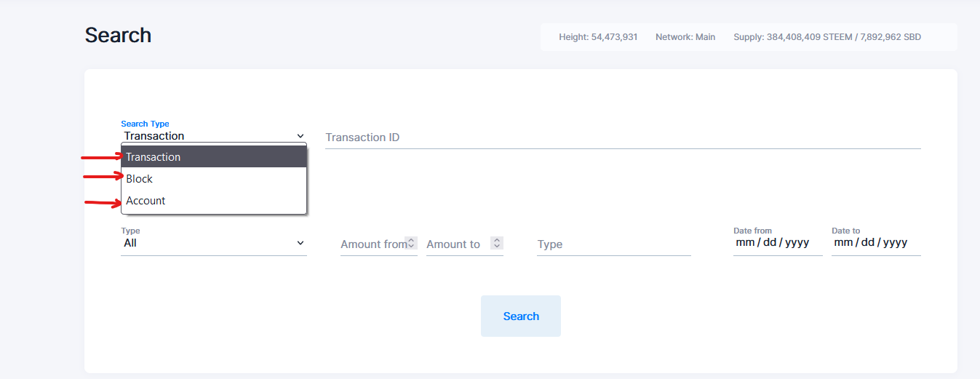Focus the Transaction ID input field
The image size is (980, 379).
coord(623,137)
